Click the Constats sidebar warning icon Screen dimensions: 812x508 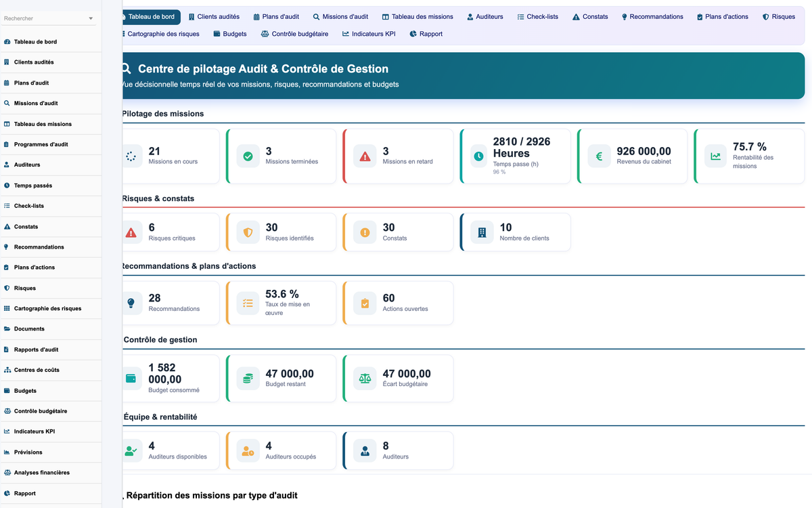coord(7,227)
